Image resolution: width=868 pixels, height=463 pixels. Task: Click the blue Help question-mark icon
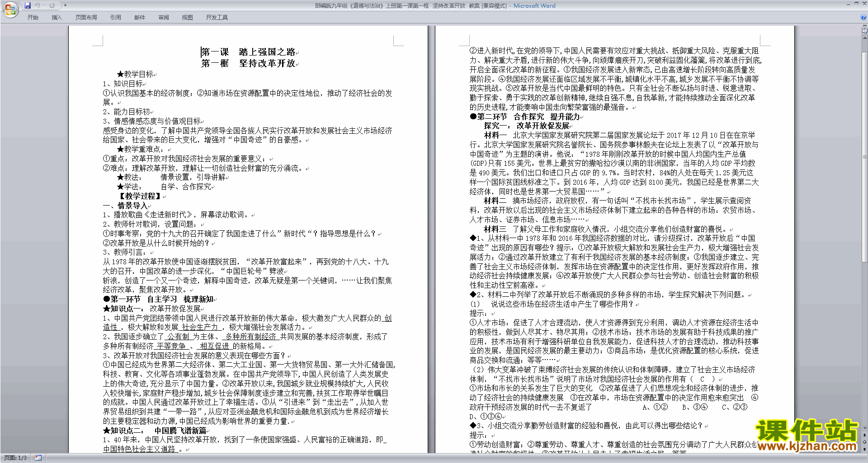[863, 17]
